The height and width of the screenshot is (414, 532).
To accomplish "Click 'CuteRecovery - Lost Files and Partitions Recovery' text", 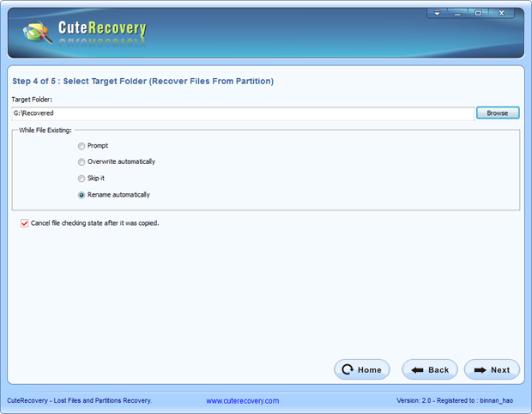I will pos(80,400).
